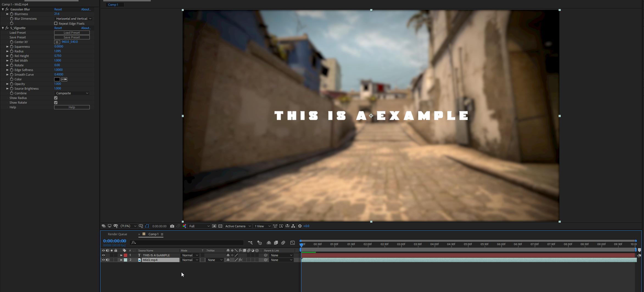Open the Graph Editor
Image resolution: width=644 pixels, height=292 pixels.
293,243
